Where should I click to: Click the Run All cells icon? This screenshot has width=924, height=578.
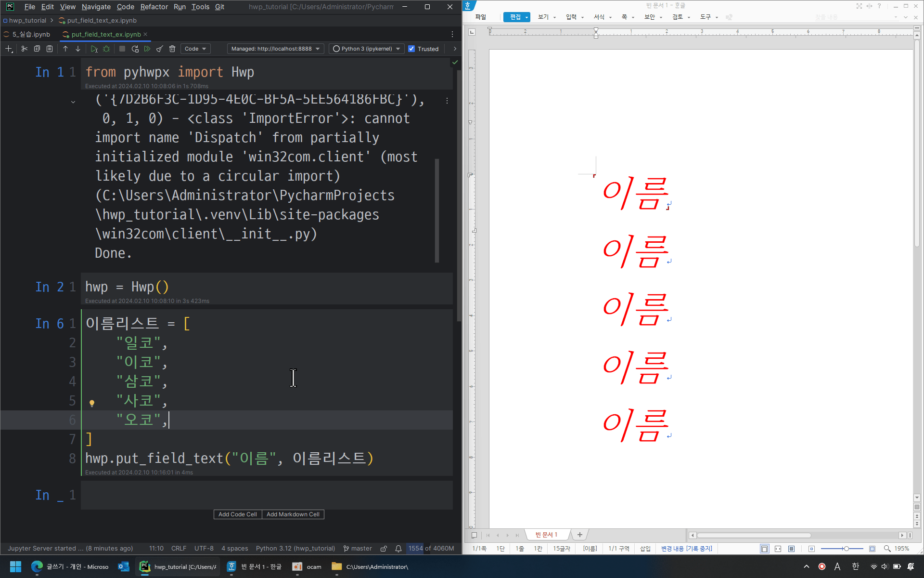pyautogui.click(x=147, y=49)
